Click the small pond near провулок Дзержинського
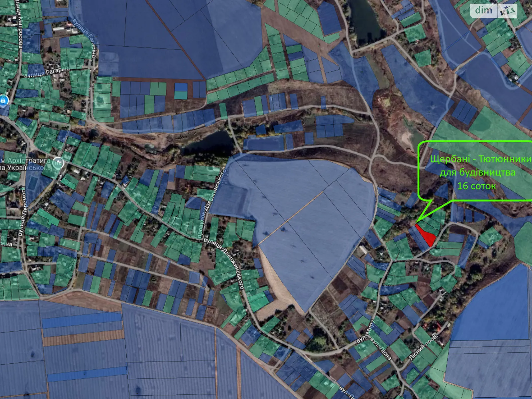Viewport: 532px width, 399px height. (213, 144)
